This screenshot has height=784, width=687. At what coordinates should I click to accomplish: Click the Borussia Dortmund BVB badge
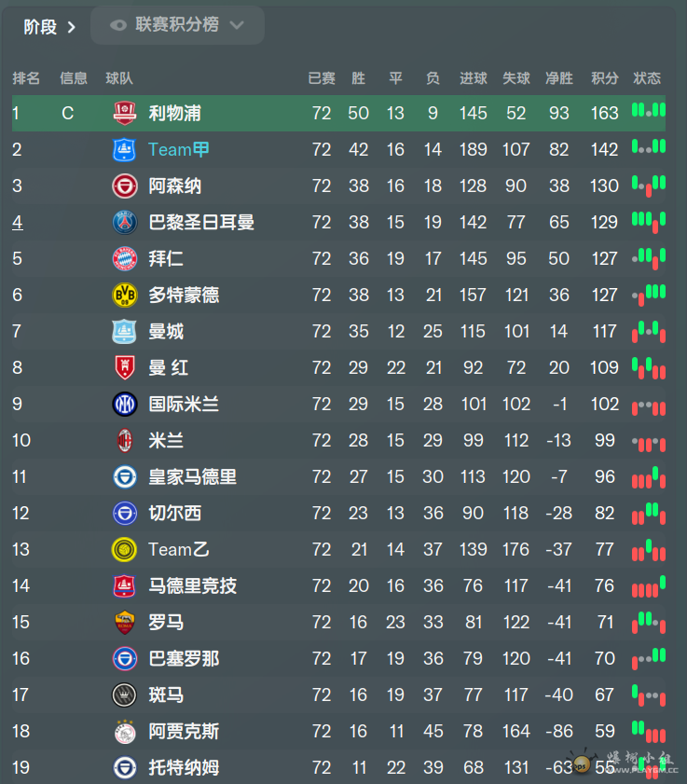124,295
